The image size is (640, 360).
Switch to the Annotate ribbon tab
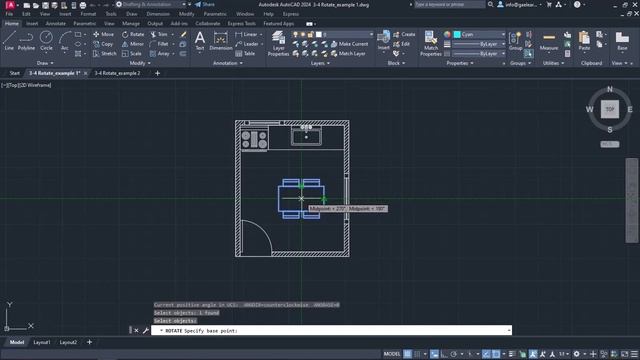point(56,24)
